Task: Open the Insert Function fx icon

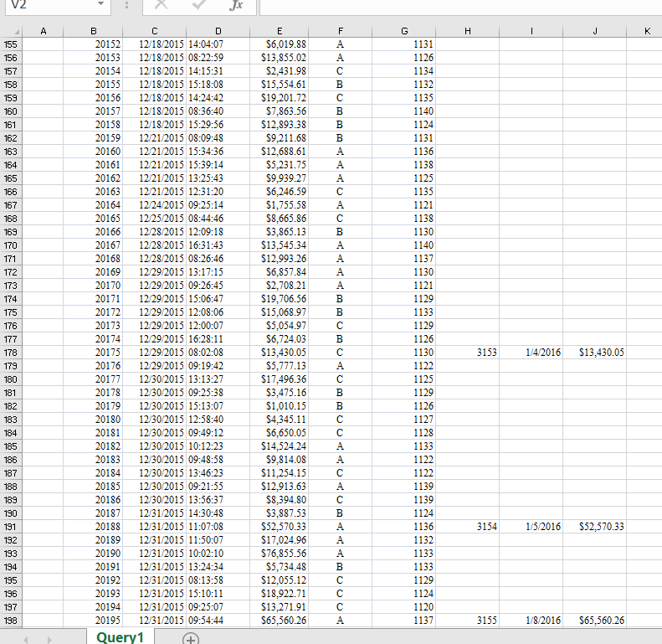Action: [x=236, y=5]
